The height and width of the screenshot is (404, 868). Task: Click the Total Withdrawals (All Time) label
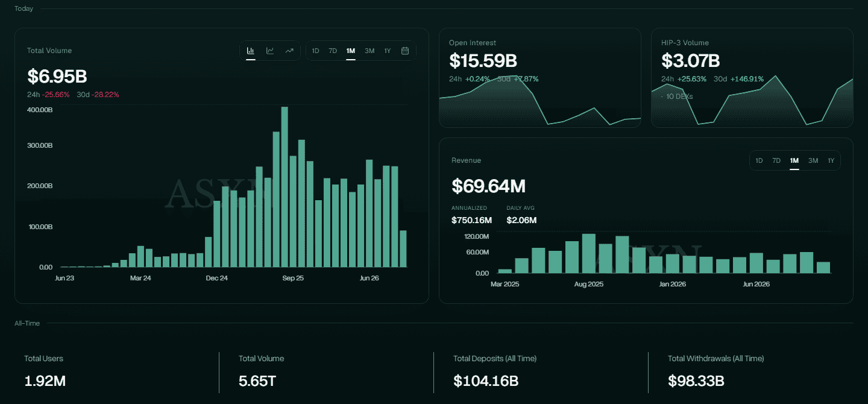pos(716,358)
